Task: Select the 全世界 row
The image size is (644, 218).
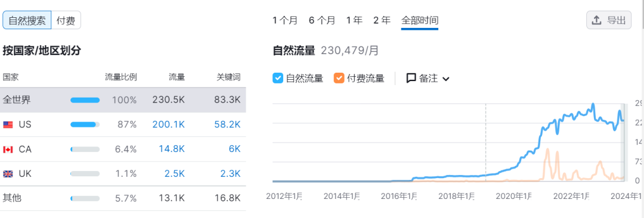Action: tap(123, 99)
